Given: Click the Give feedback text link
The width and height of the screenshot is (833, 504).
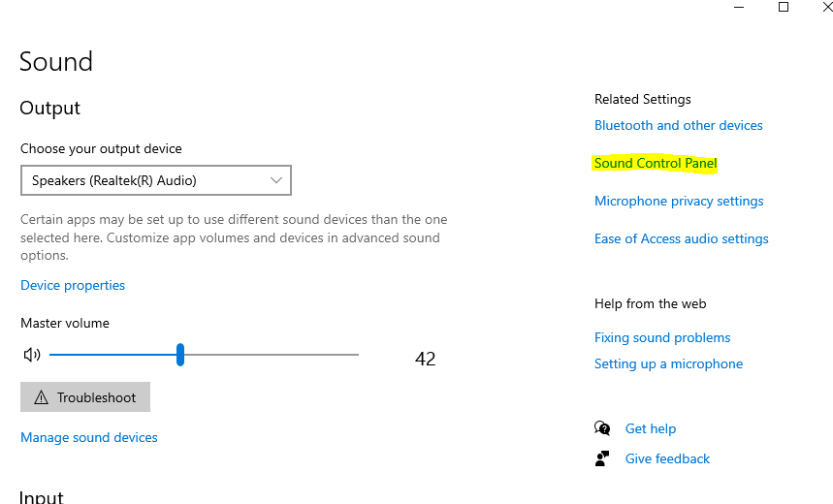Looking at the screenshot, I should click(x=668, y=458).
